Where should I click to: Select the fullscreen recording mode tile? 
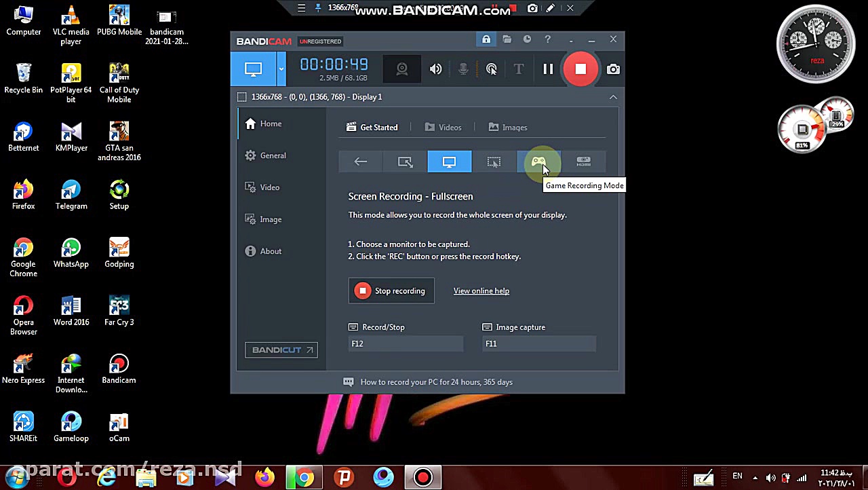coord(450,162)
